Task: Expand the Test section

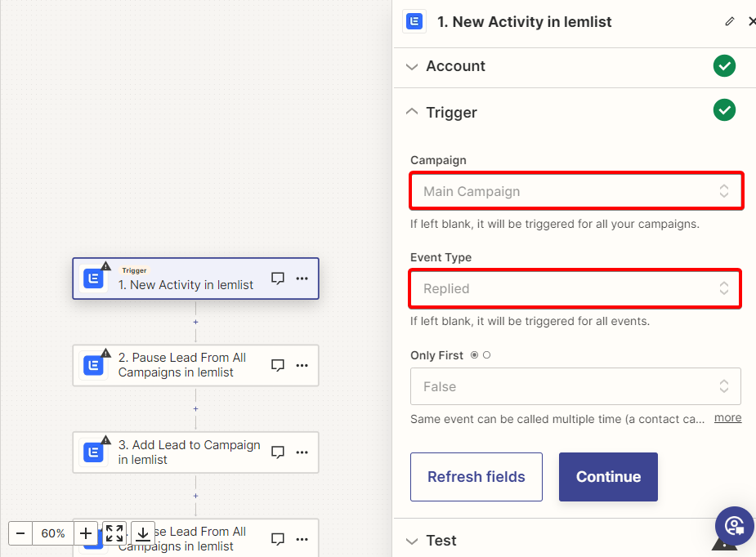Action: tap(412, 541)
